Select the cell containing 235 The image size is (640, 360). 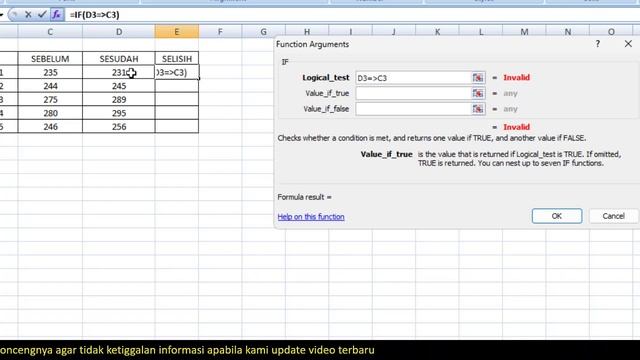[50, 72]
